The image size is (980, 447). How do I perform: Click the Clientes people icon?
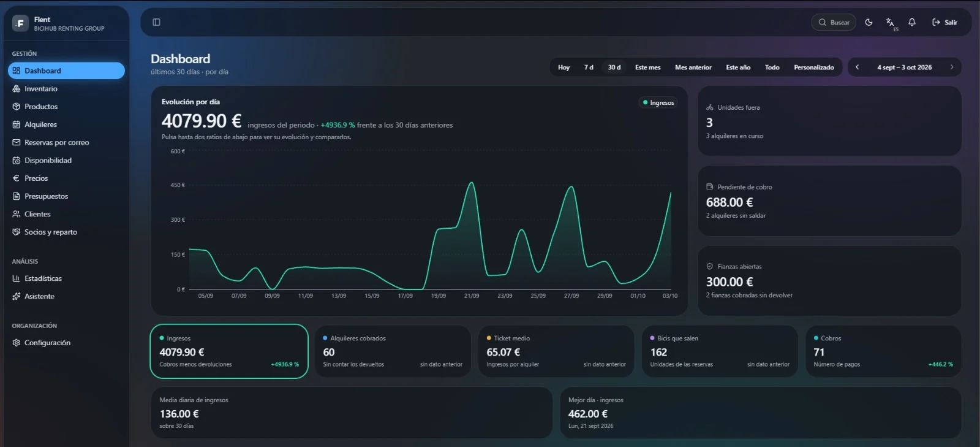tap(17, 214)
